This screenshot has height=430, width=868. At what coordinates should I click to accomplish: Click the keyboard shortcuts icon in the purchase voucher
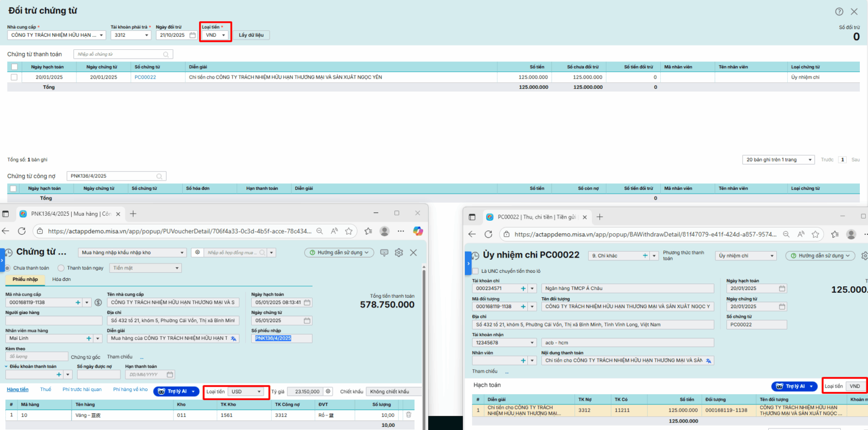pos(384,253)
